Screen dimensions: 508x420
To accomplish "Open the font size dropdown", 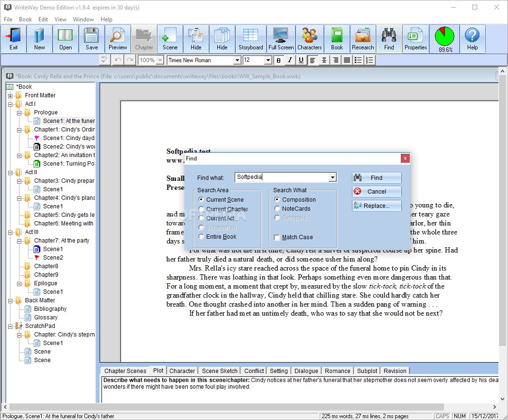I will click(268, 60).
